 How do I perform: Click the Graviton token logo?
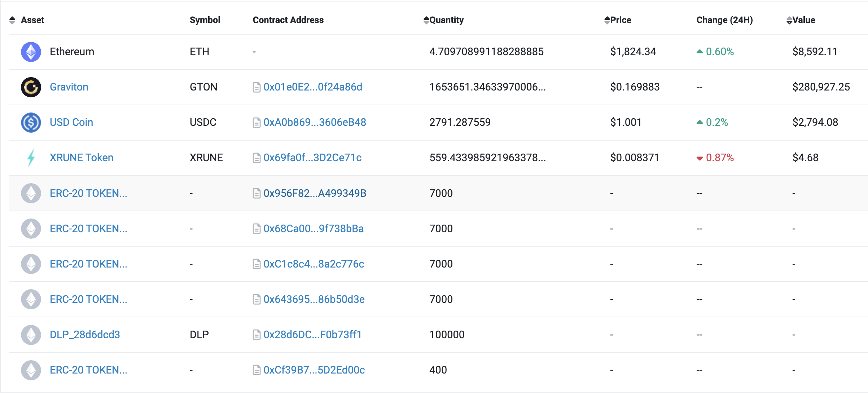coord(31,87)
